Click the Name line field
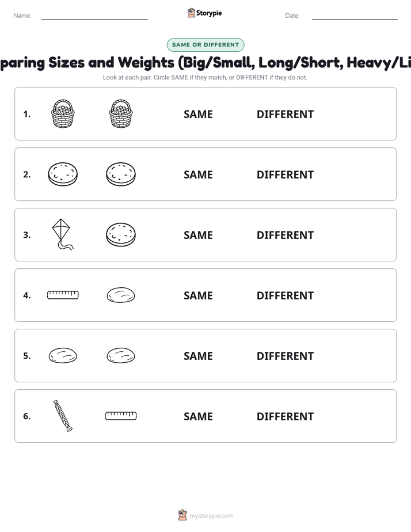Screen dimensions: 411x532 click(94, 16)
